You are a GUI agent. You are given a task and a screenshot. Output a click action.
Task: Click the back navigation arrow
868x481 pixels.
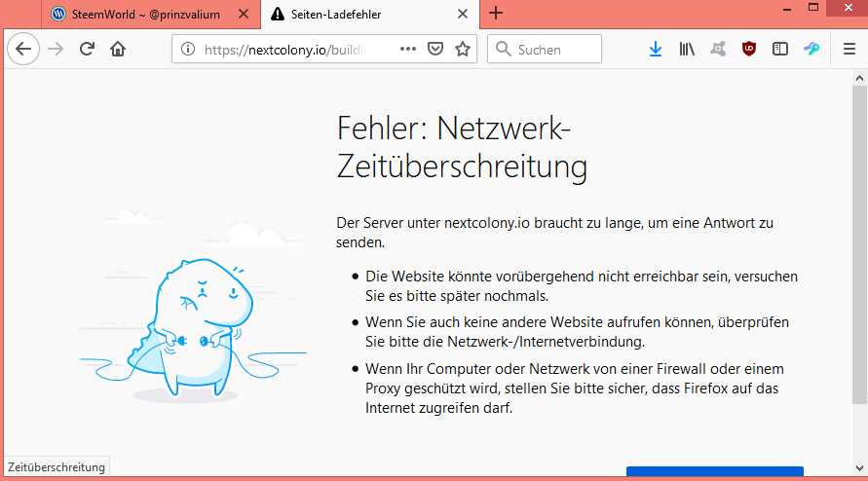click(23, 49)
